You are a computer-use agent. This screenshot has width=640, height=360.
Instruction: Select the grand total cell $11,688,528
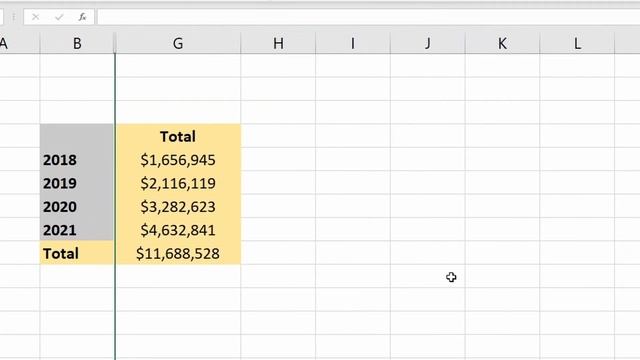(178, 253)
